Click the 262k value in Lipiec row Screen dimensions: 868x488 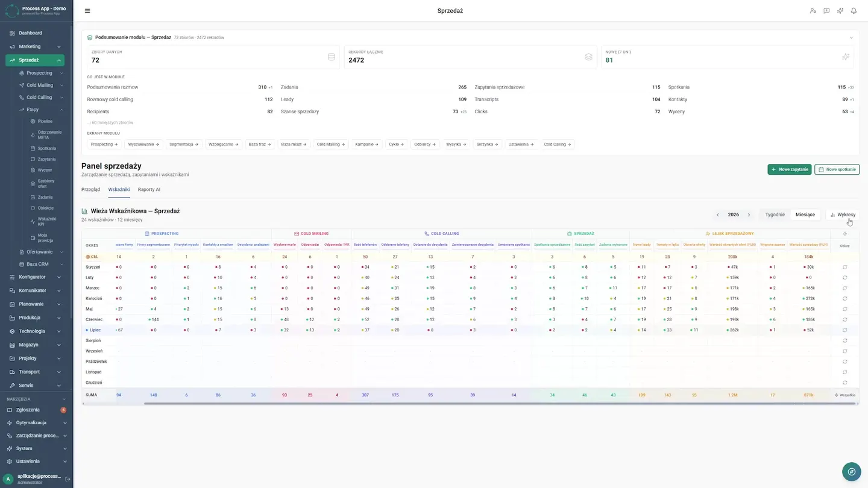pyautogui.click(x=733, y=330)
